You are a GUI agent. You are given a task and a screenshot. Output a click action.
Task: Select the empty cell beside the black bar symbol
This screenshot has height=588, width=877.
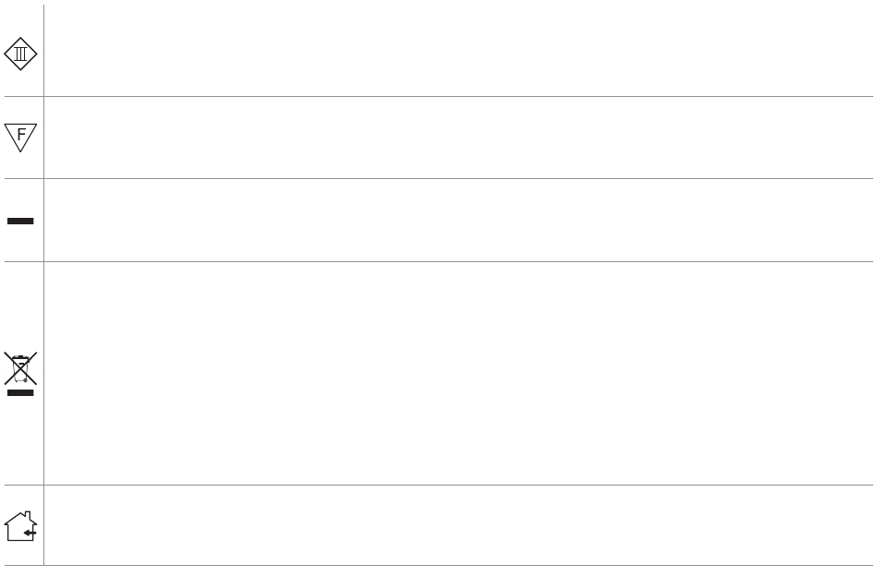click(x=459, y=220)
